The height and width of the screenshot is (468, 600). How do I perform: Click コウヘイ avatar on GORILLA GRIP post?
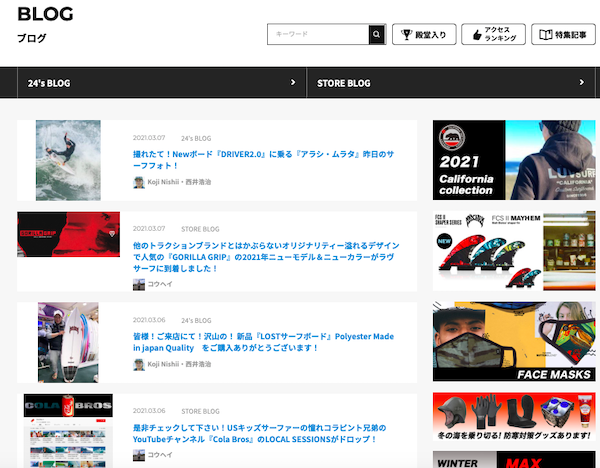[x=139, y=284]
